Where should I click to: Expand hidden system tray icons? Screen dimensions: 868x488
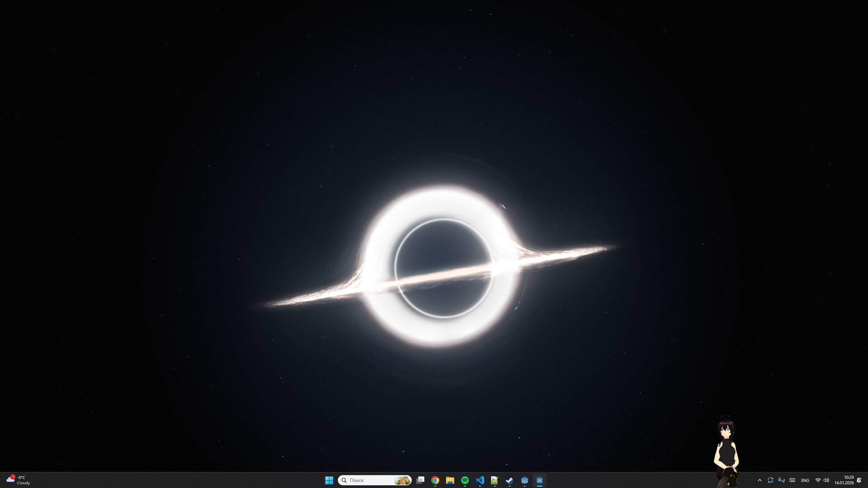click(x=759, y=480)
